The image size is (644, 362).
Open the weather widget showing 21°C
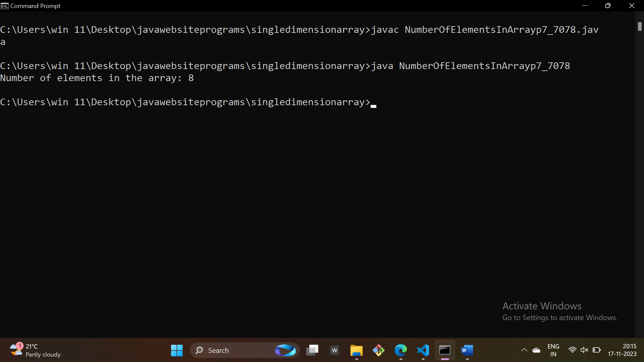click(x=35, y=350)
